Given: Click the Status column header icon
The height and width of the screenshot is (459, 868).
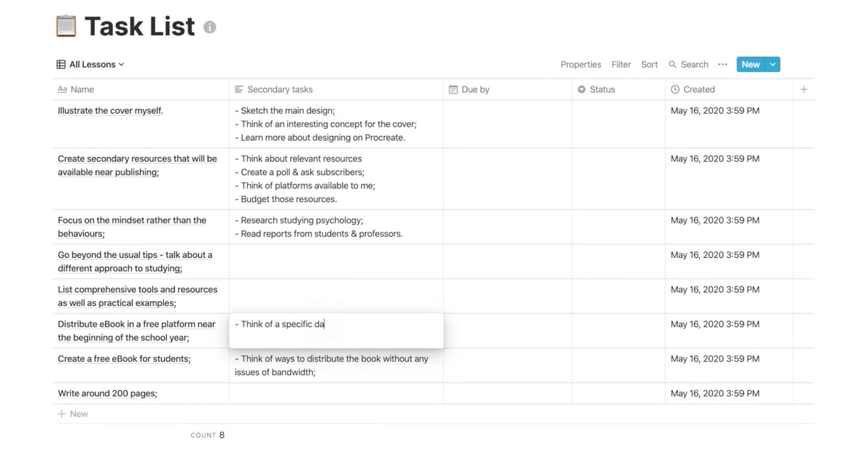Looking at the screenshot, I should click(x=581, y=89).
